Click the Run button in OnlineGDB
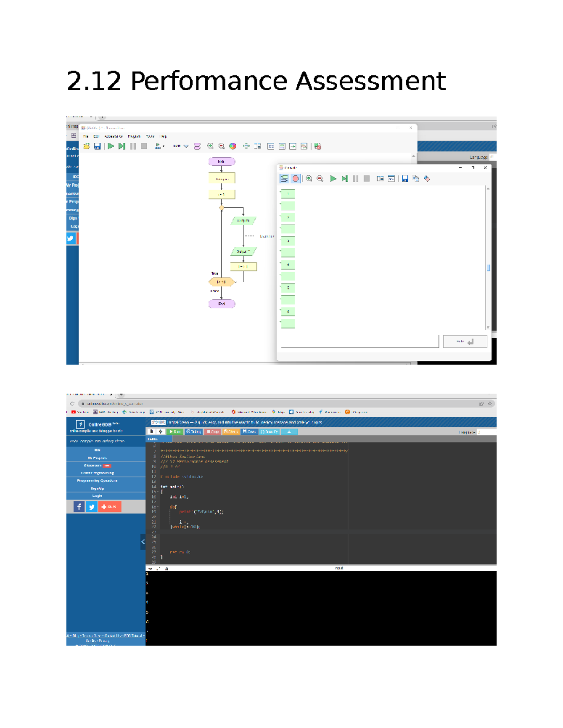This screenshot has height=728, width=563. pos(175,431)
